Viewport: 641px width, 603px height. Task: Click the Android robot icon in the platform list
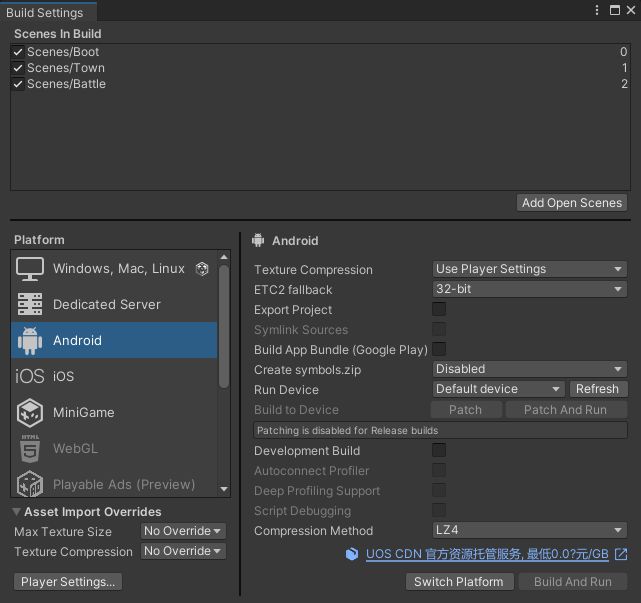[x=30, y=341]
